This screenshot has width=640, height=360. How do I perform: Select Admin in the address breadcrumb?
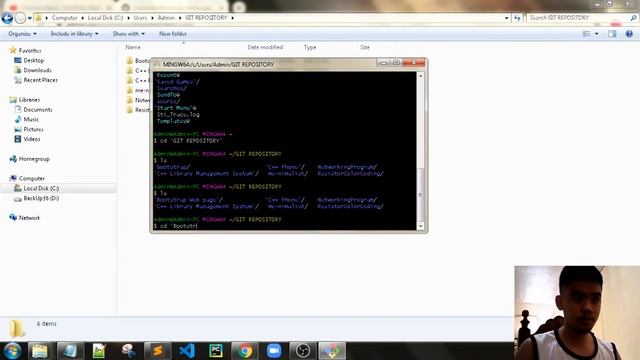point(166,18)
